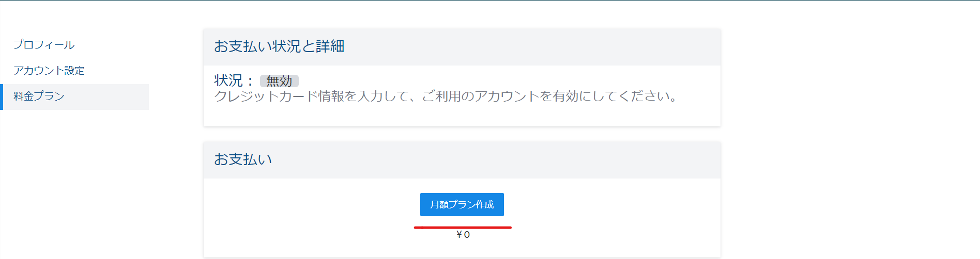Click the '月額' text on blue button

439,204
